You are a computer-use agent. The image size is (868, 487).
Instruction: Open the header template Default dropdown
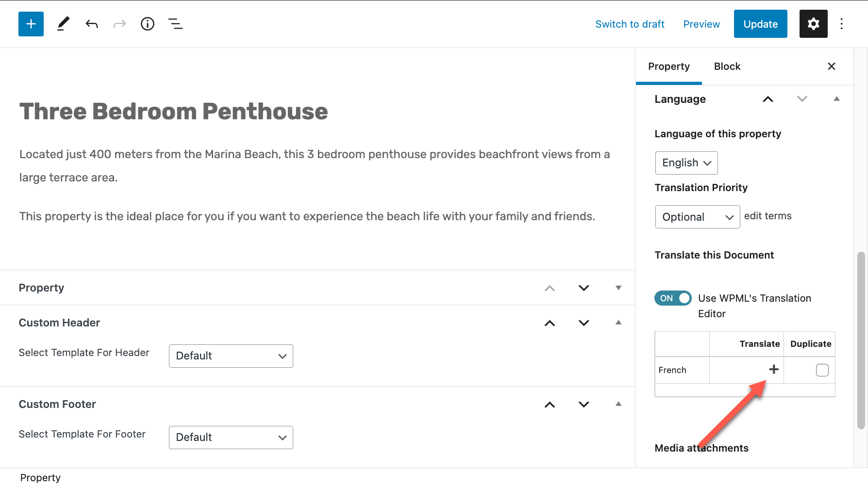231,356
